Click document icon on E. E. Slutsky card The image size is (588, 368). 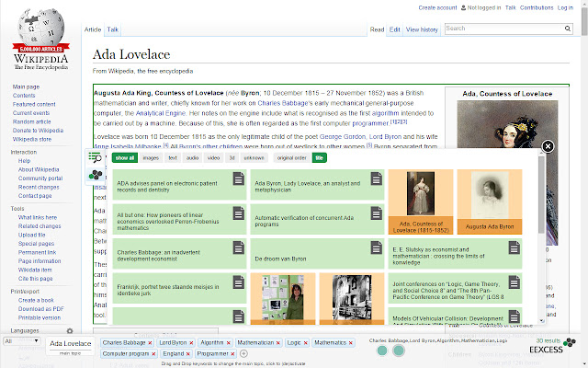point(514,247)
